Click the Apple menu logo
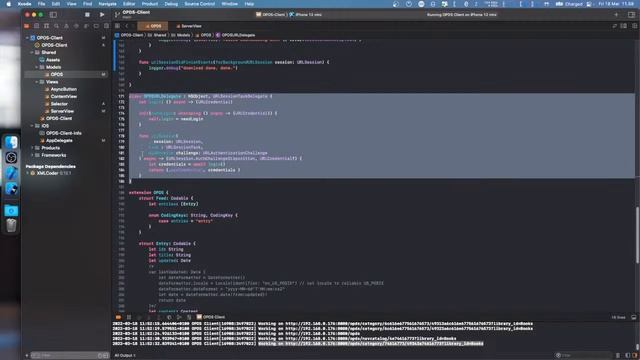The image size is (640, 360). [x=8, y=4]
